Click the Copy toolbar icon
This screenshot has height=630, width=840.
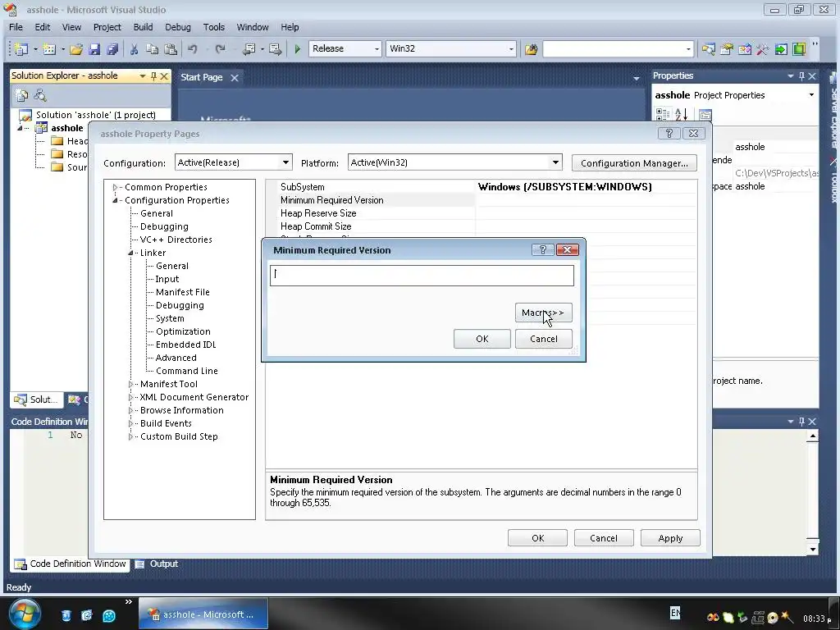(x=152, y=48)
